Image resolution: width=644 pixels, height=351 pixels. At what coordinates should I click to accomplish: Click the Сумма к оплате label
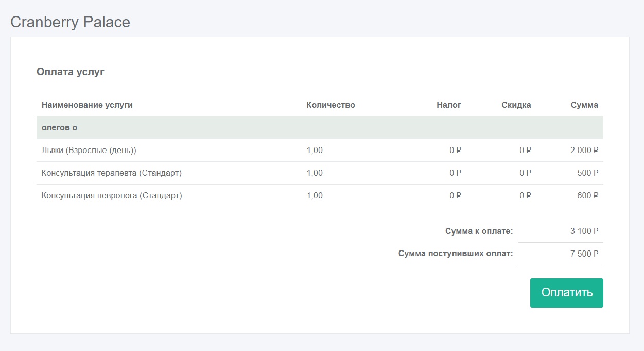(x=479, y=231)
